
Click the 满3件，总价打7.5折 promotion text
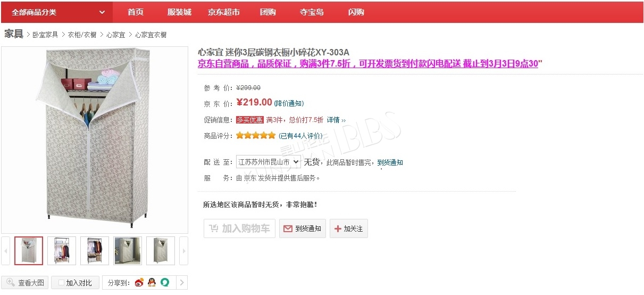tap(295, 120)
